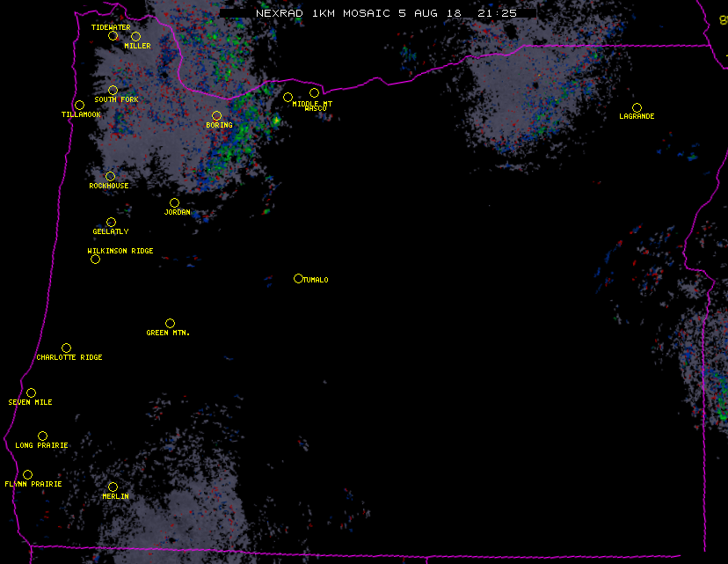728x564 pixels.
Task: Select the Middle Mt station circle
Action: (x=288, y=97)
